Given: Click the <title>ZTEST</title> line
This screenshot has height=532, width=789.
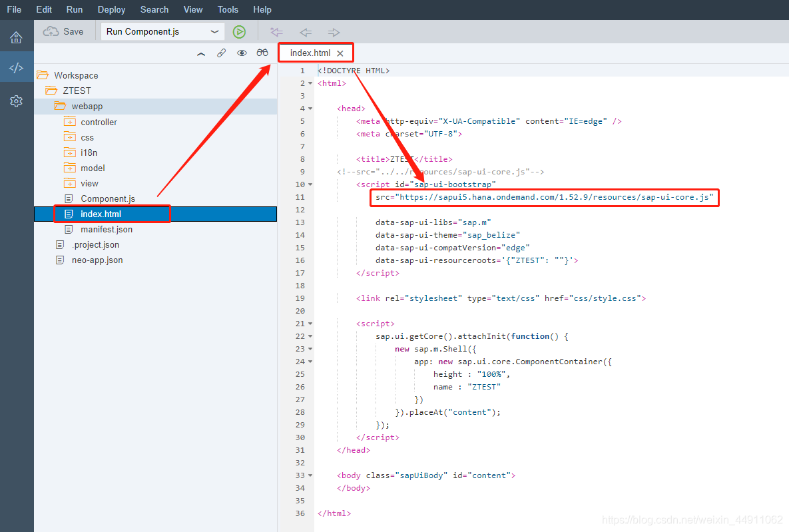Looking at the screenshot, I should click(x=404, y=159).
